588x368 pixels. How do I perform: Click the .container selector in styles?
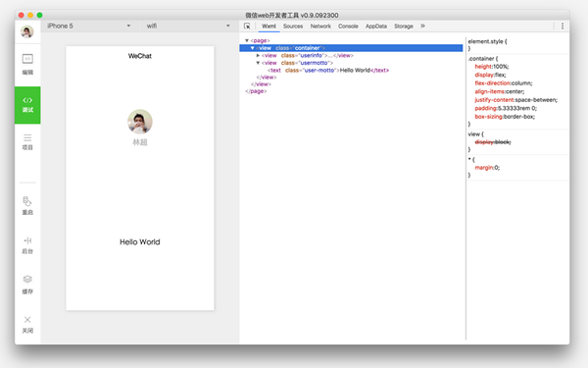coord(481,59)
